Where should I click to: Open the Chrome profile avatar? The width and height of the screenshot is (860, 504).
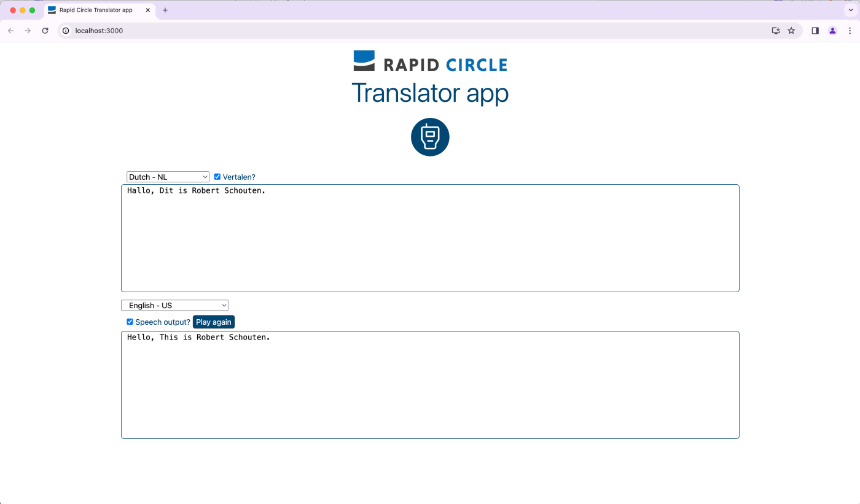point(832,31)
